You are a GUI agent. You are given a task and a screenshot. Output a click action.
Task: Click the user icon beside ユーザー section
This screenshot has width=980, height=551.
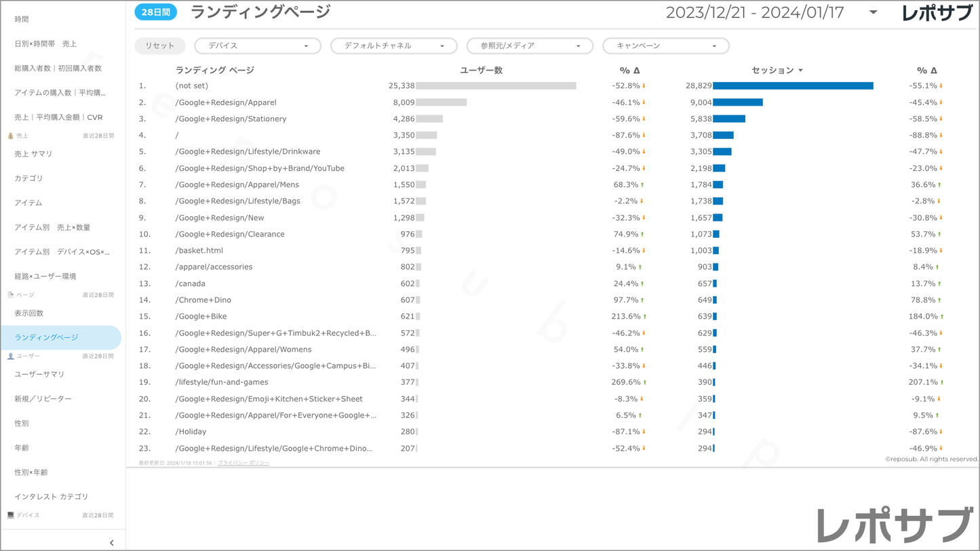[10, 356]
